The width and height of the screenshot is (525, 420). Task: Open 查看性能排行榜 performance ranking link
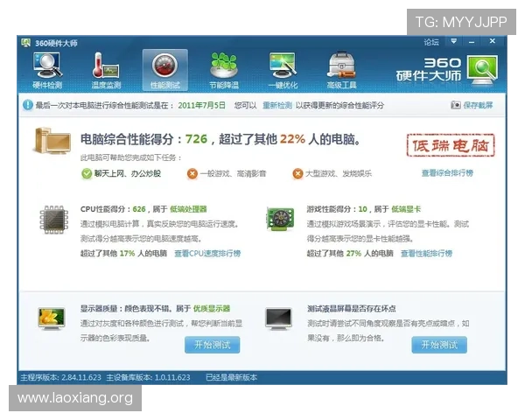[x=426, y=254]
